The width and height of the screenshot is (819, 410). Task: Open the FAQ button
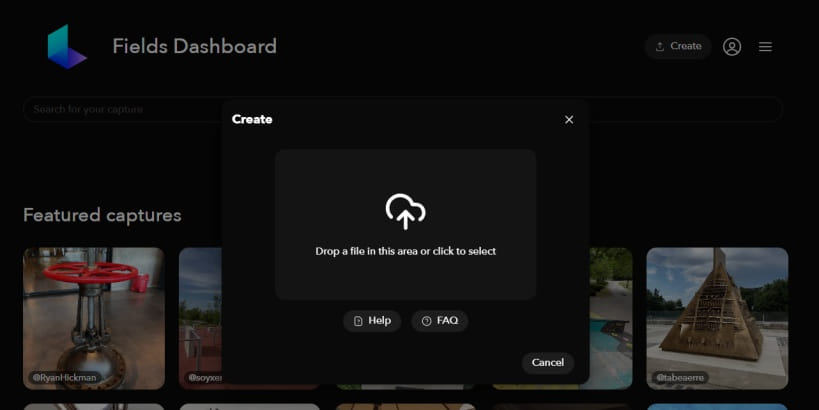pos(440,321)
